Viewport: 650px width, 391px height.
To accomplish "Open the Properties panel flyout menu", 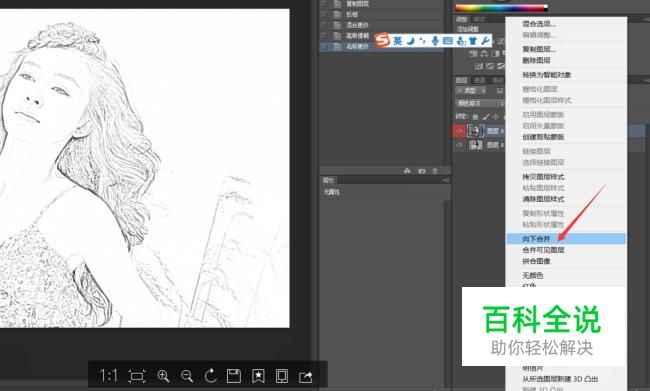I will (446, 180).
